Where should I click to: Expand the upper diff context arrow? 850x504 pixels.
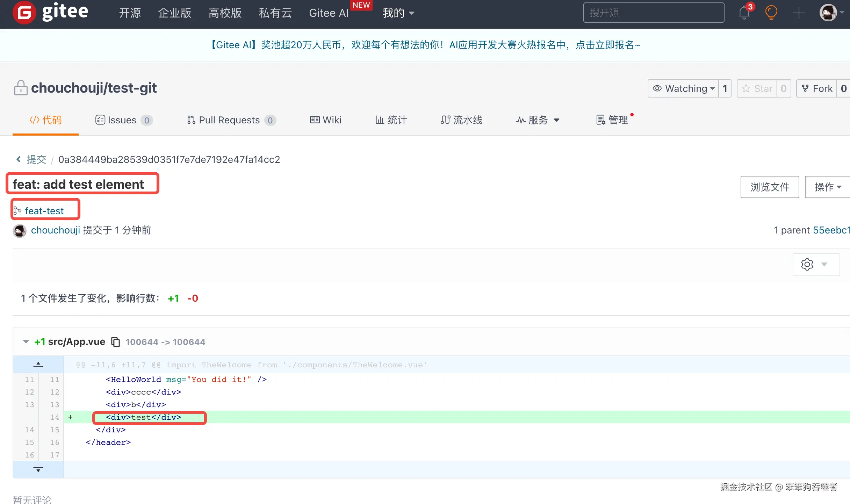[x=38, y=364]
